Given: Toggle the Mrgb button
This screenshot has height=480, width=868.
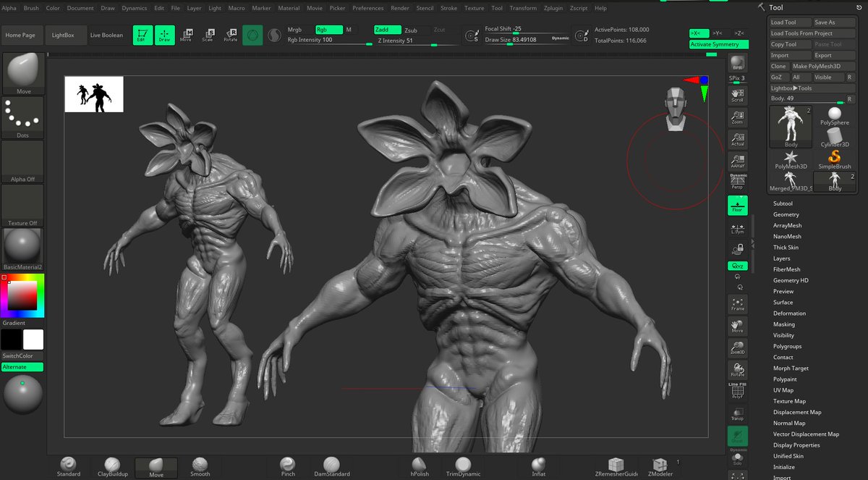Looking at the screenshot, I should [295, 30].
